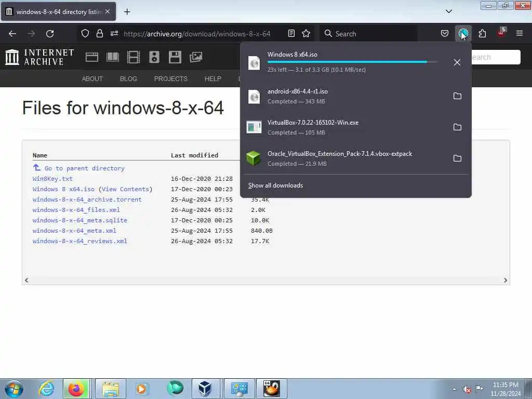The image size is (532, 399).
Task: Close the windows-8-x-64 directory listing tab
Action: [x=108, y=11]
